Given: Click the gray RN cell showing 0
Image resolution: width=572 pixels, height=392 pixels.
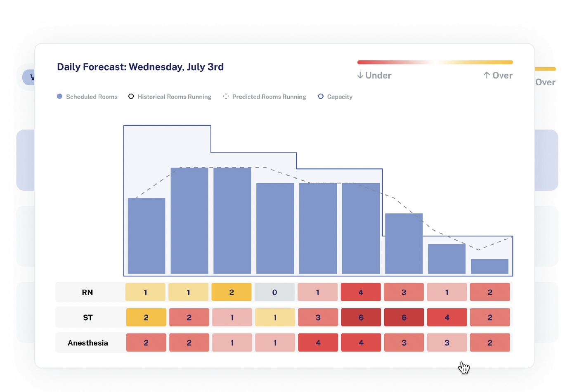Looking at the screenshot, I should point(274,292).
